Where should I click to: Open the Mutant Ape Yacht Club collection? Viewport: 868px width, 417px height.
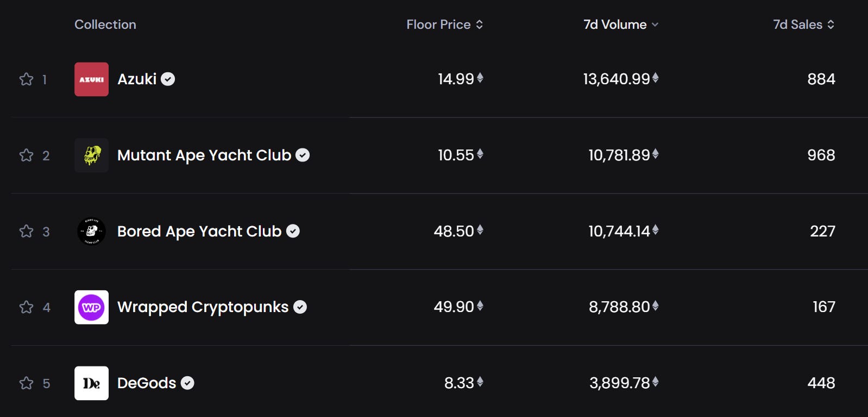point(204,155)
